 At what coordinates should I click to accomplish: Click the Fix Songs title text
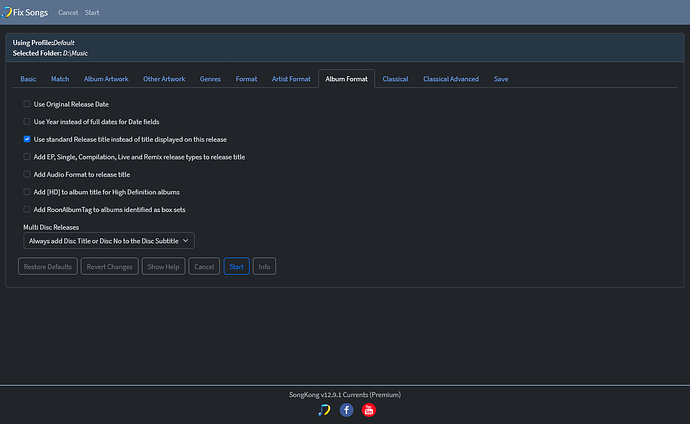tap(30, 12)
